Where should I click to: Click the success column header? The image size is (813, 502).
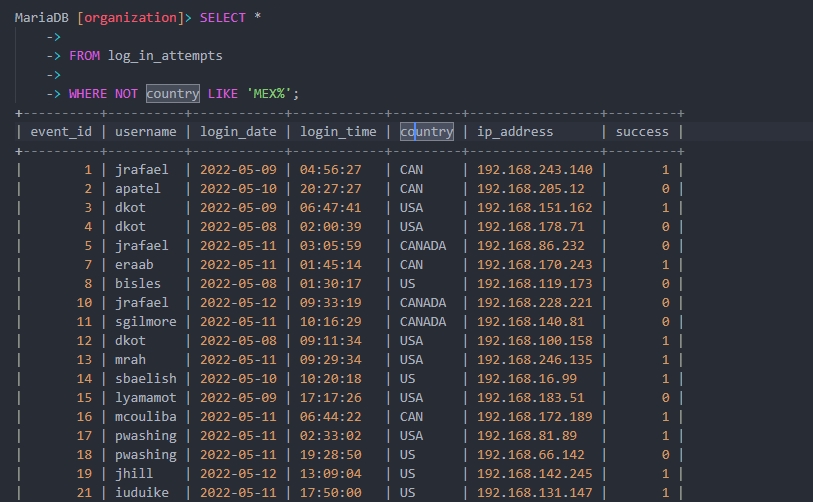(x=642, y=131)
